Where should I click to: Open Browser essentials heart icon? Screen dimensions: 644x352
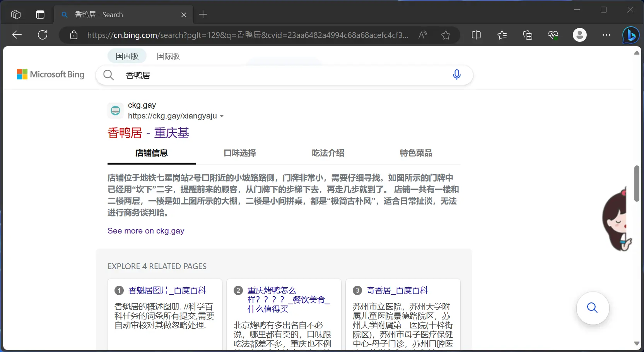click(x=553, y=35)
